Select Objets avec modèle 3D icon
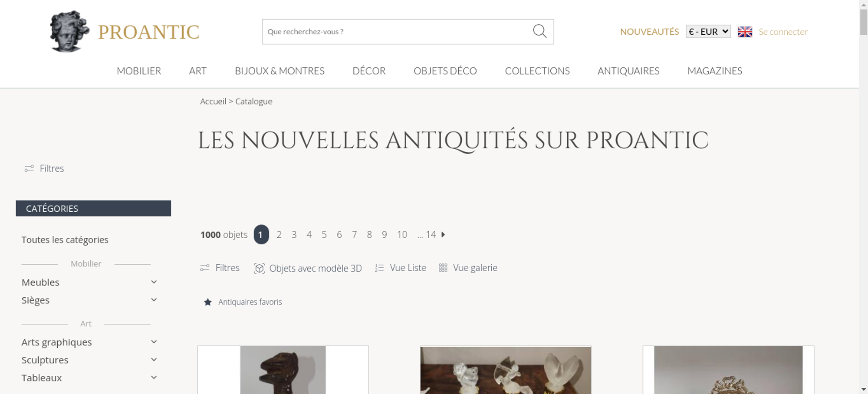The height and width of the screenshot is (394, 868). click(259, 268)
